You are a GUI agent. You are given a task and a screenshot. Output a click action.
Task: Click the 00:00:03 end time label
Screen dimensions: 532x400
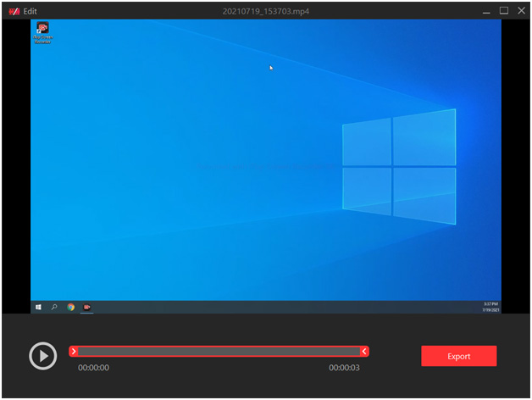coord(344,368)
